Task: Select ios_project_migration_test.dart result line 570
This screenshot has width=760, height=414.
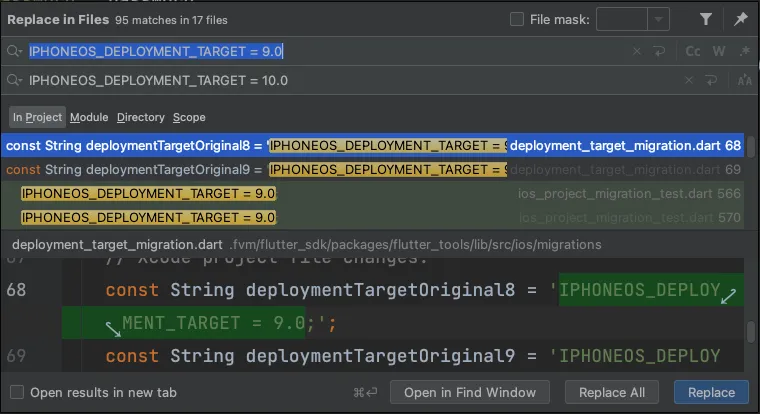Action: point(373,218)
